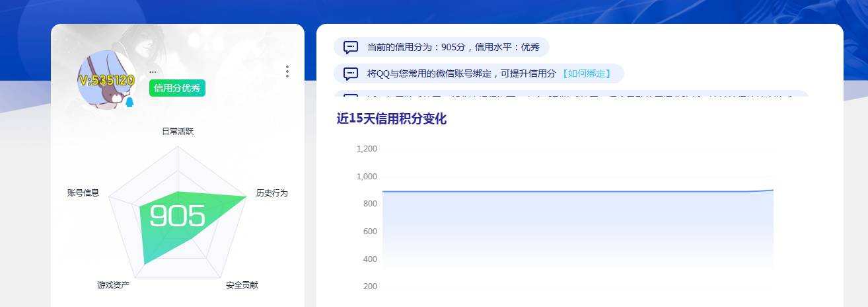Viewport: 868px width, 307px height.
Task: Open the three-dot more options menu
Action: [287, 71]
